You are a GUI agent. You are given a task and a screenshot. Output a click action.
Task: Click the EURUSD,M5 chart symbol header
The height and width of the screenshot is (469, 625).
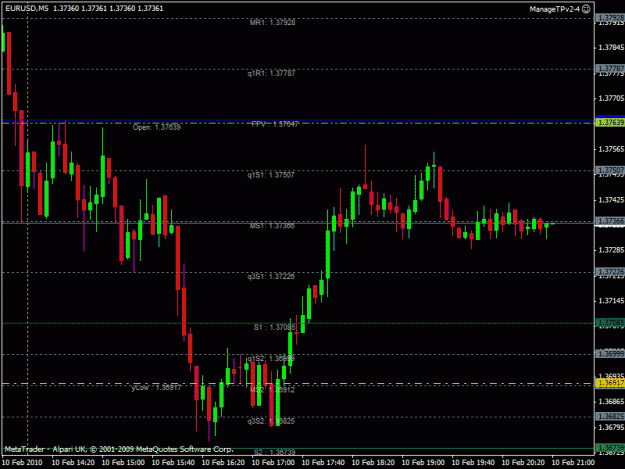click(27, 8)
